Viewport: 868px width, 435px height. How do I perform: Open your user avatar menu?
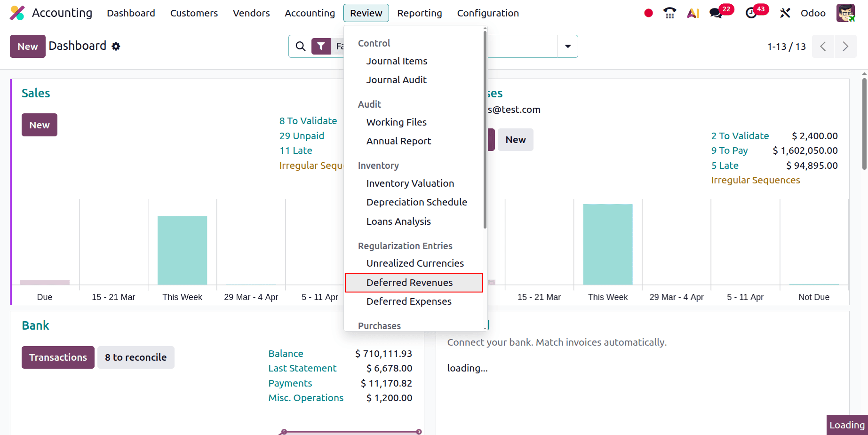(x=845, y=13)
